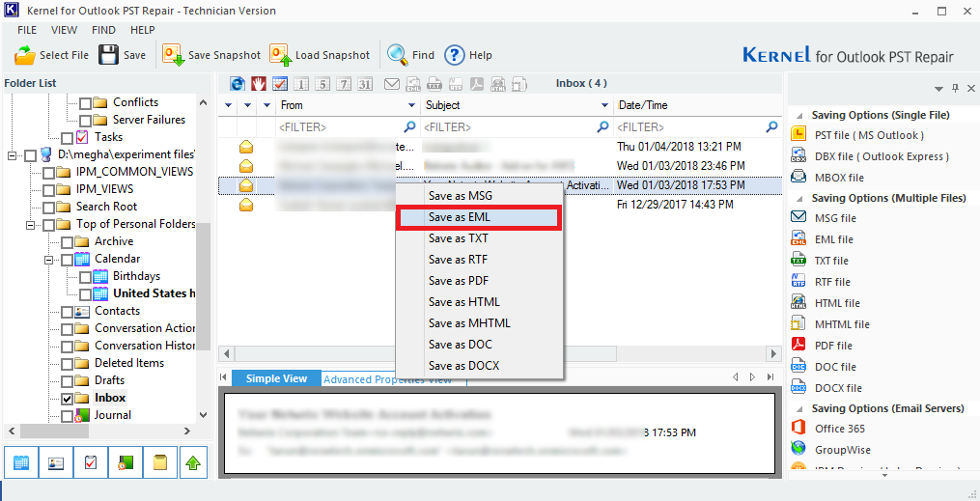
Task: Choose Save as DOCX from context menu
Action: pyautogui.click(x=479, y=366)
